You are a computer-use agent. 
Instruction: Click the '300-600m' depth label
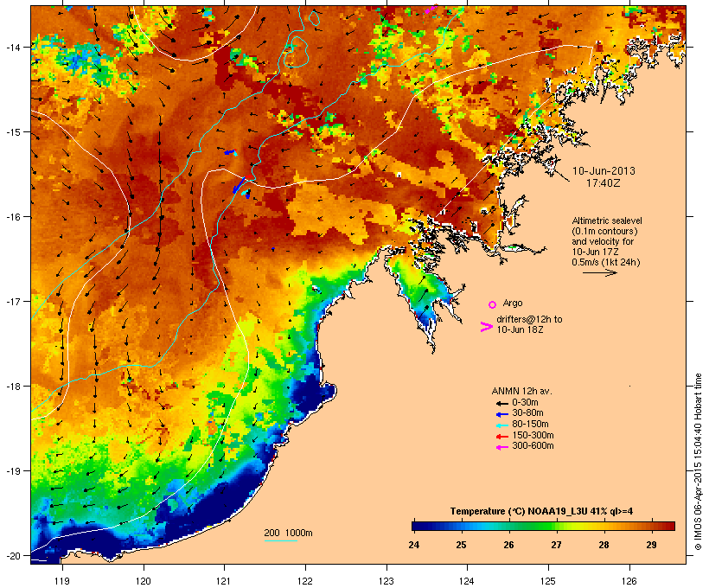pos(533,446)
